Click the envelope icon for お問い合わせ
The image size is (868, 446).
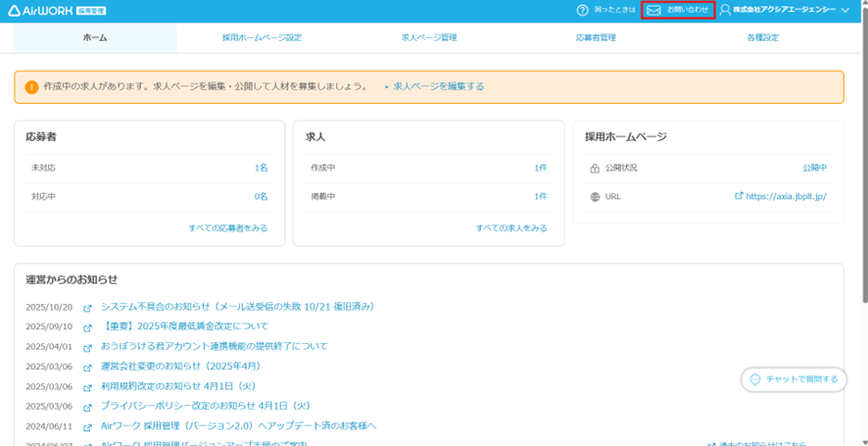pos(653,10)
